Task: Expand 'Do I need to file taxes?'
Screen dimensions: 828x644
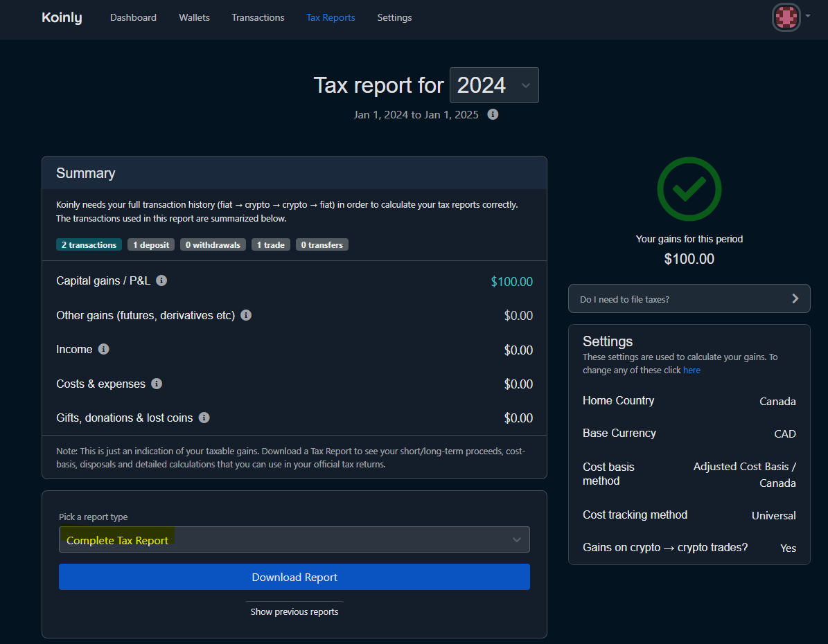Action: point(689,298)
